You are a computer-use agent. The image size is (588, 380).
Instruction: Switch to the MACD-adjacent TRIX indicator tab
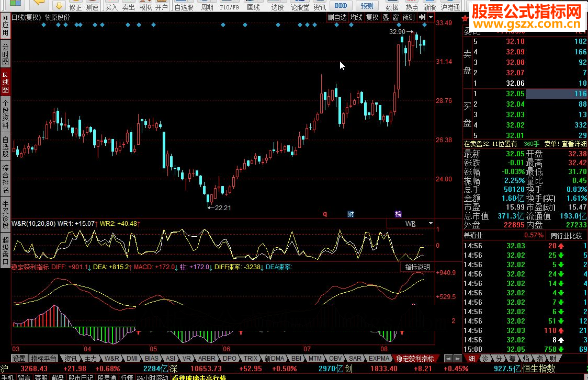pos(251,359)
